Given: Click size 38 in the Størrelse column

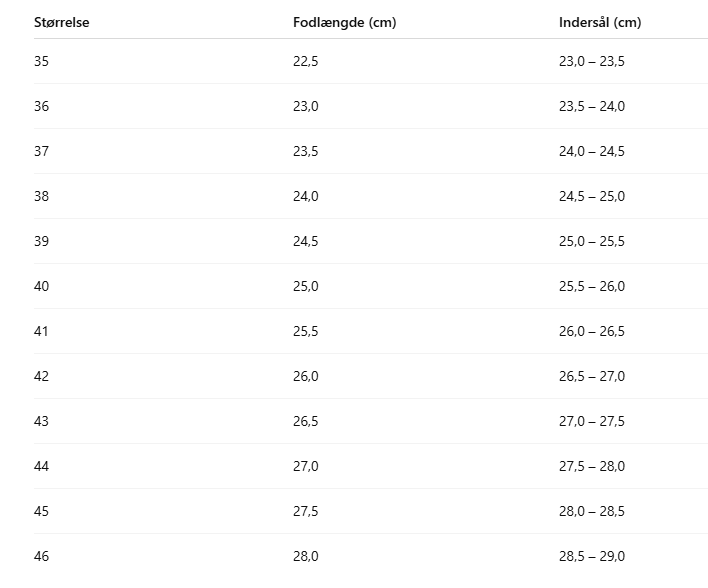Looking at the screenshot, I should pos(41,196).
